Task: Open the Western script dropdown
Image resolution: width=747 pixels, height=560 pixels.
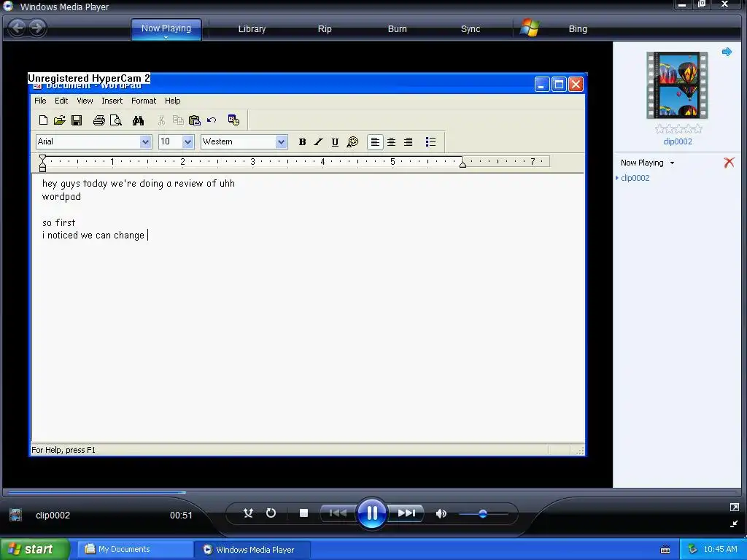Action: [x=281, y=141]
